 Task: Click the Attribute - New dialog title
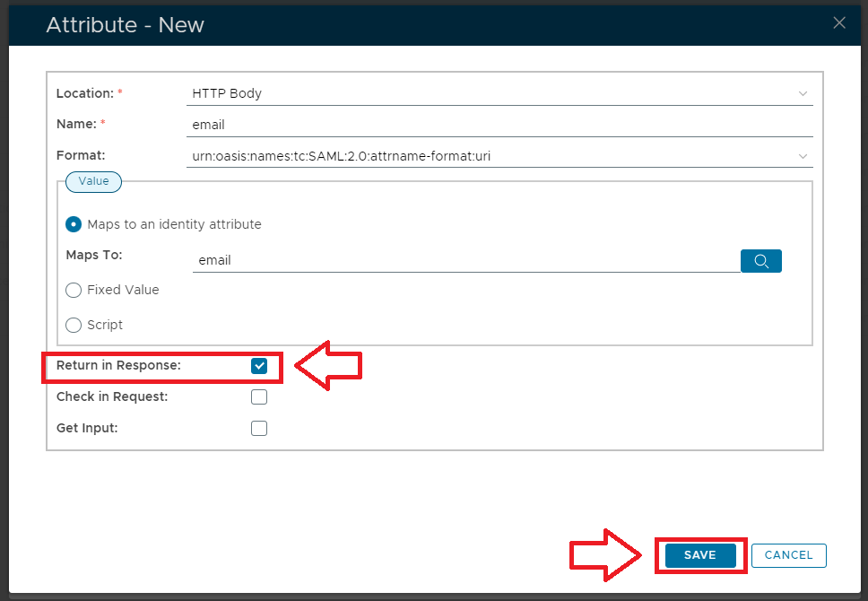126,24
